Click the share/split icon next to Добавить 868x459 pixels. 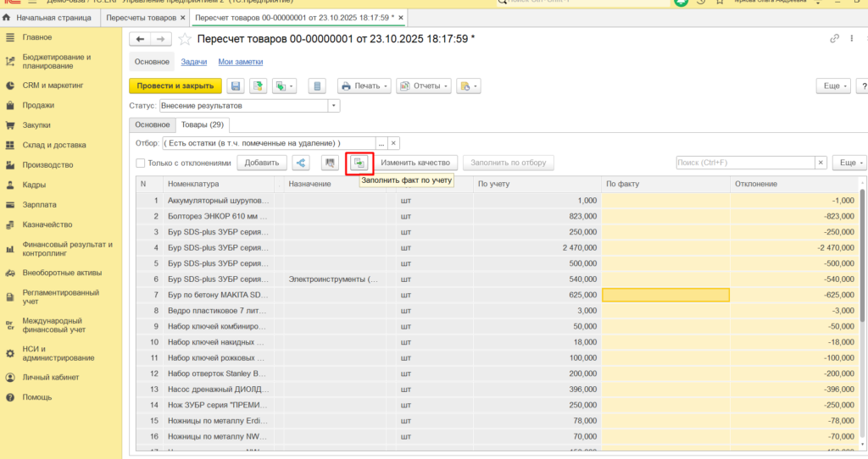[x=301, y=163]
